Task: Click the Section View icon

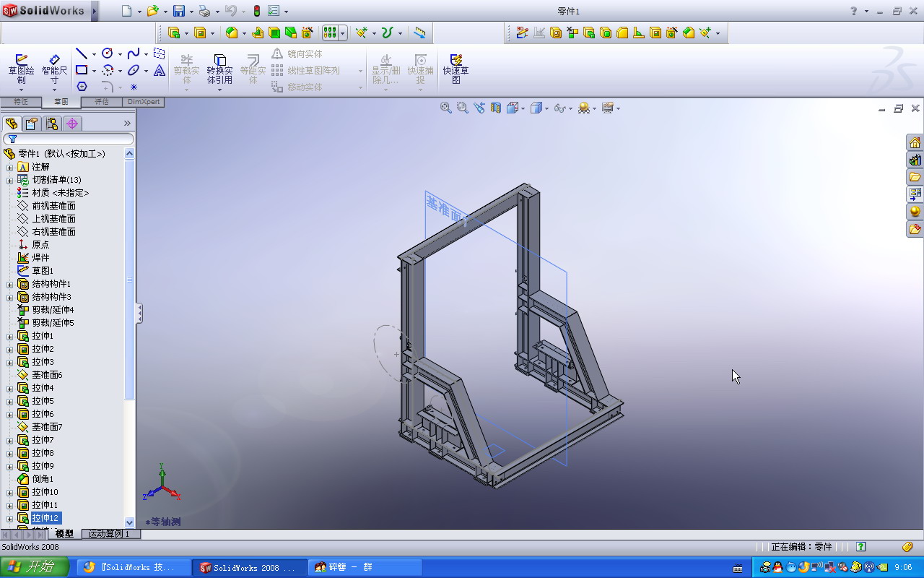Action: tap(496, 108)
